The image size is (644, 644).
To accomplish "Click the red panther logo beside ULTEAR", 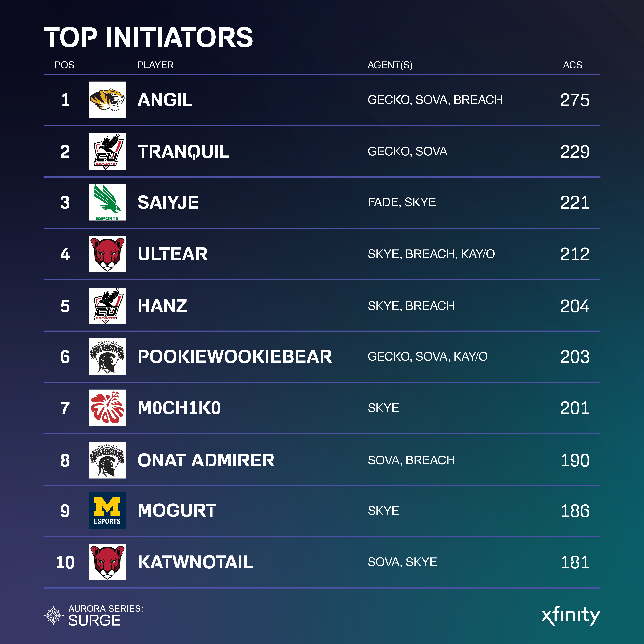I will click(107, 254).
